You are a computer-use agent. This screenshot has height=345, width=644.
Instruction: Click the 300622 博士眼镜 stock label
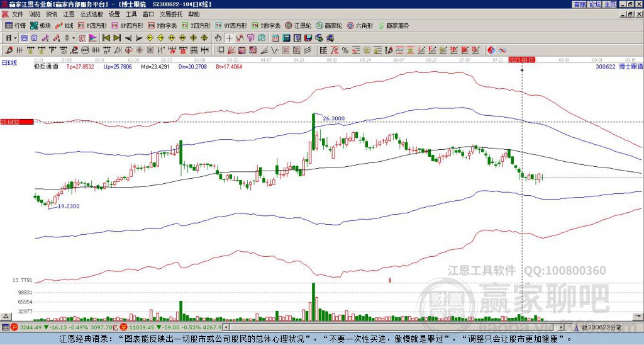tap(619, 66)
